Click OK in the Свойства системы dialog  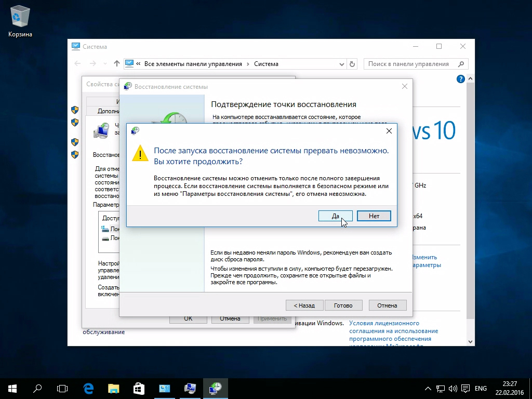click(188, 318)
